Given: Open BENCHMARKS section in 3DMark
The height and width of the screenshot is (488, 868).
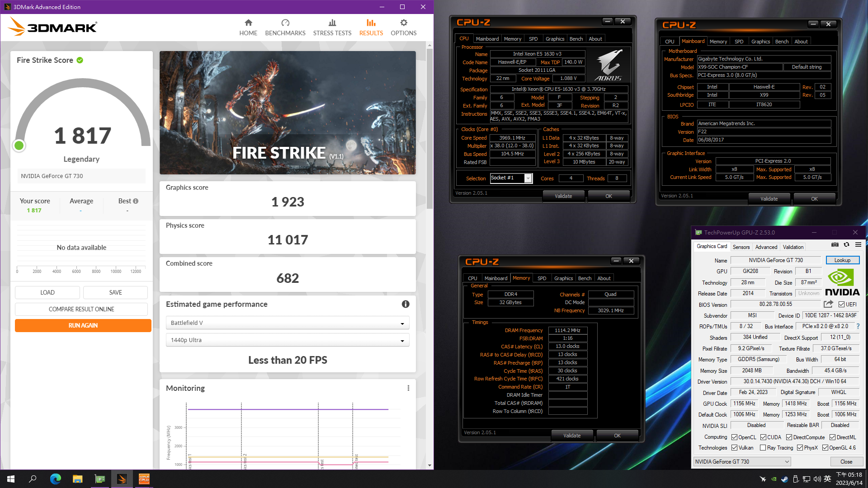Looking at the screenshot, I should tap(285, 28).
